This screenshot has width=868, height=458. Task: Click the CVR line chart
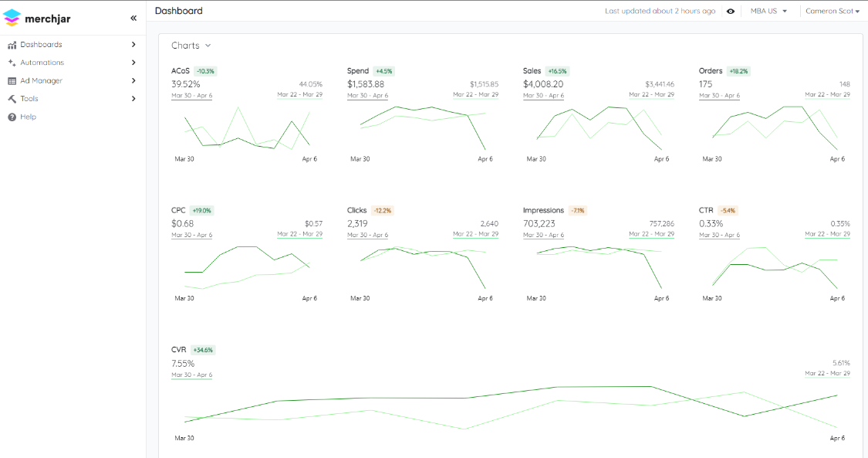(511, 408)
